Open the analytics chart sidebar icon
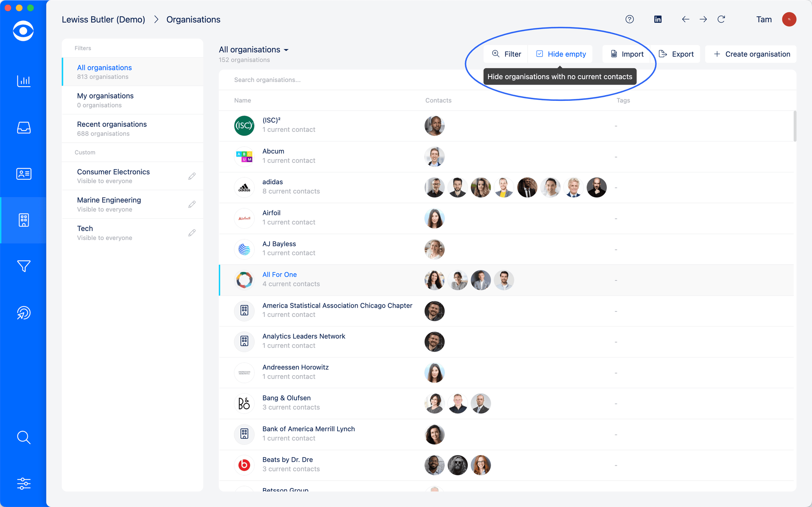The height and width of the screenshot is (507, 812). (24, 81)
